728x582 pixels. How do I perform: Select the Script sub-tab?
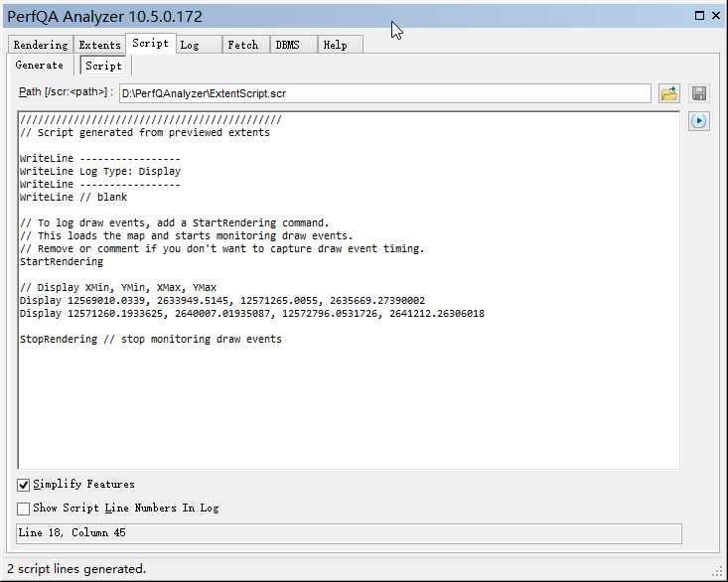click(103, 66)
